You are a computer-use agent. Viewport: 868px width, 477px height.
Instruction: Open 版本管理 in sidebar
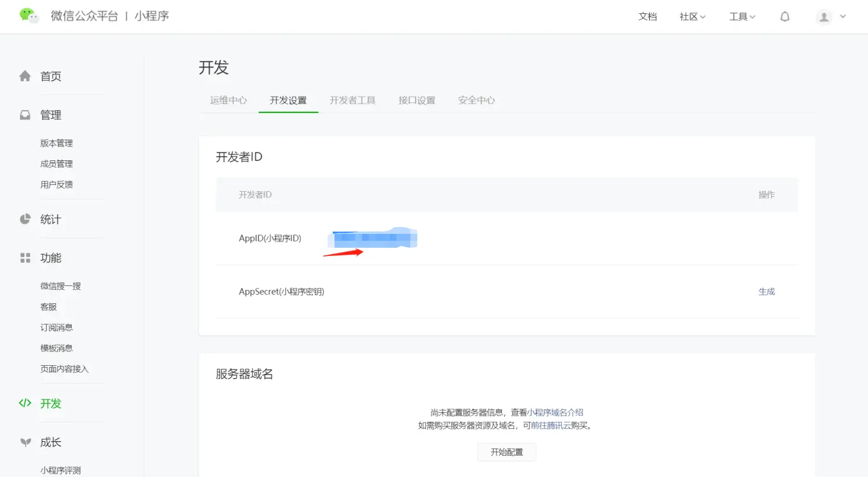click(57, 143)
